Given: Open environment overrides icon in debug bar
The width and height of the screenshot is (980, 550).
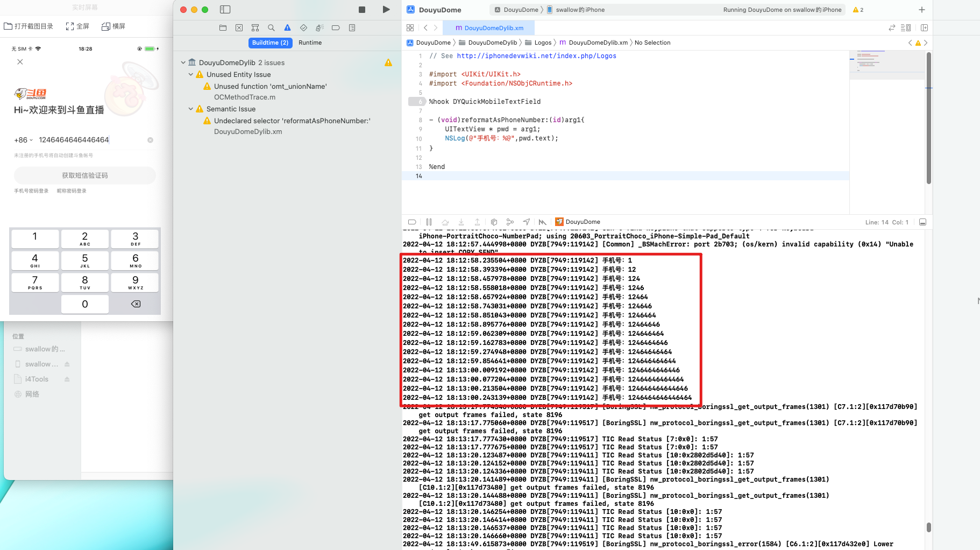Looking at the screenshot, I should click(542, 222).
